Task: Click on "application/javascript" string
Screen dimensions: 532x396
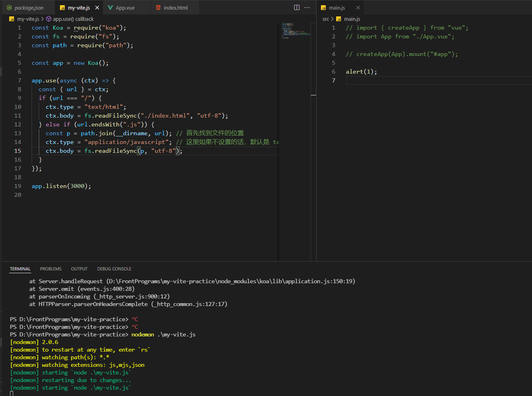Action: coord(126,142)
